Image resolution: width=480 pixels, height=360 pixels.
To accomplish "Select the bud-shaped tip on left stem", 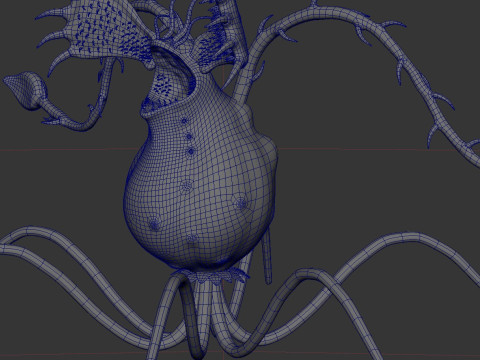I will point(25,90).
